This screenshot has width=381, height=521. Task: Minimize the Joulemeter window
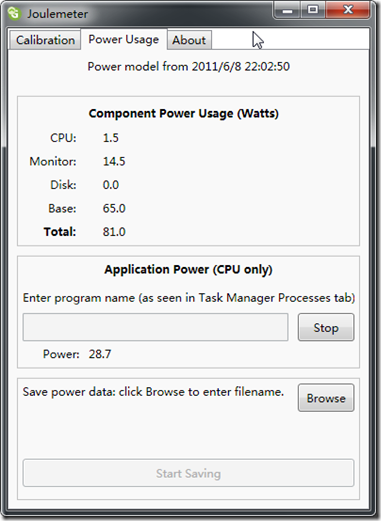point(287,10)
